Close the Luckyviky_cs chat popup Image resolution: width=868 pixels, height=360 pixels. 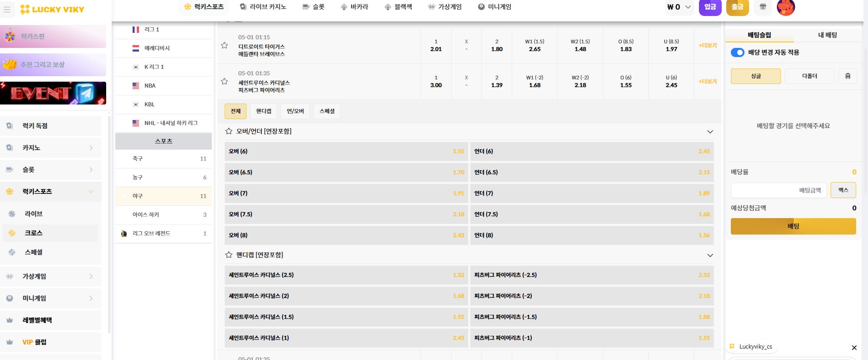(x=854, y=348)
